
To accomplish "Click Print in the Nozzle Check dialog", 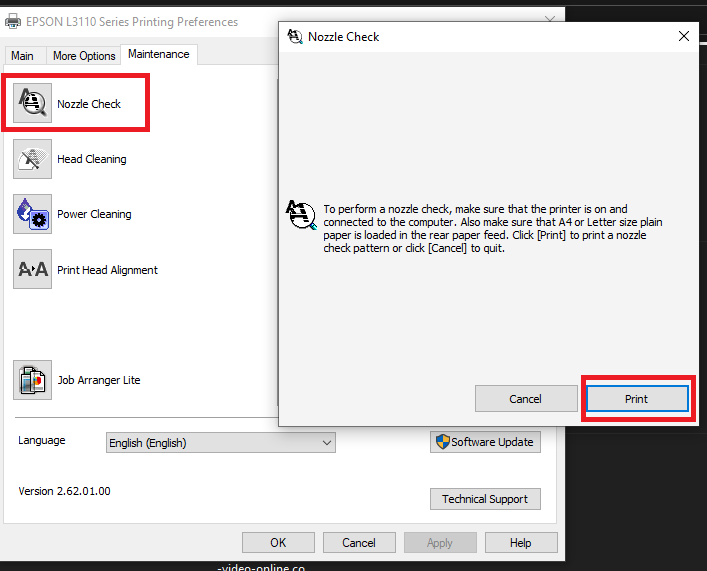I will click(x=637, y=399).
